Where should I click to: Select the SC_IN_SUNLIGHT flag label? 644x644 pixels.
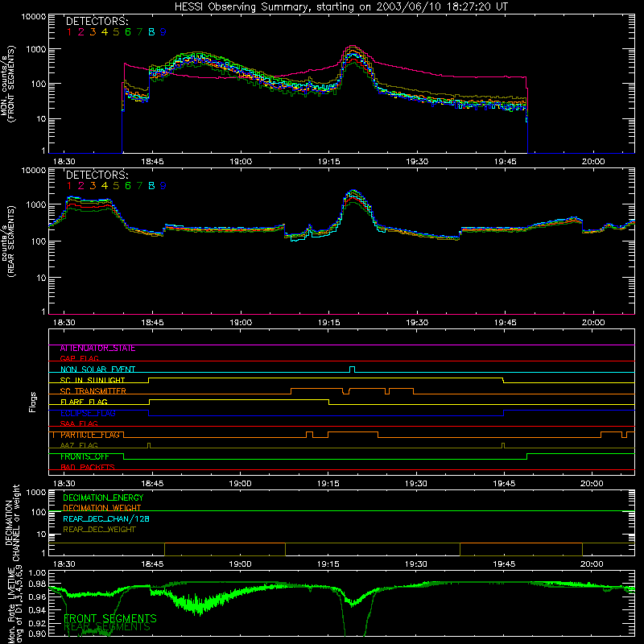pos(93,380)
